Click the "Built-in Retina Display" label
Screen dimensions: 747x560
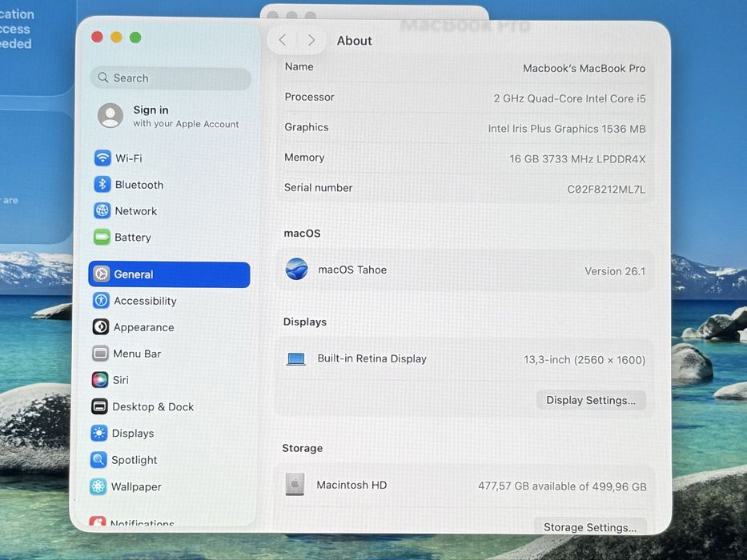click(371, 358)
